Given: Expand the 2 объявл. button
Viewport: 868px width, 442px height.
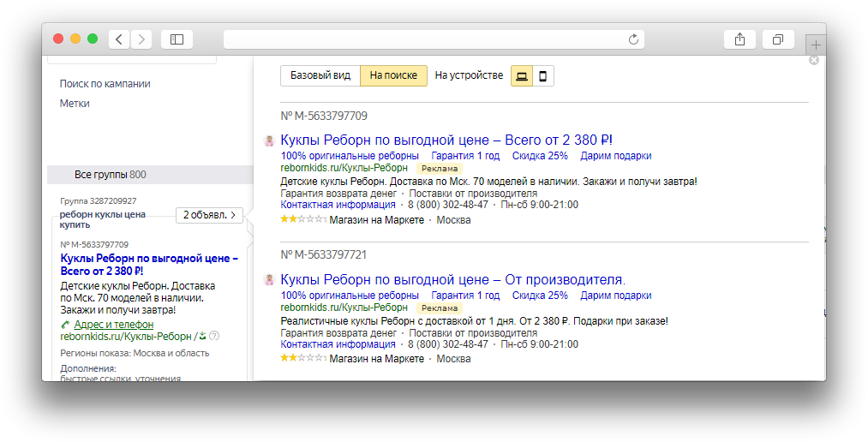Looking at the screenshot, I should (209, 215).
